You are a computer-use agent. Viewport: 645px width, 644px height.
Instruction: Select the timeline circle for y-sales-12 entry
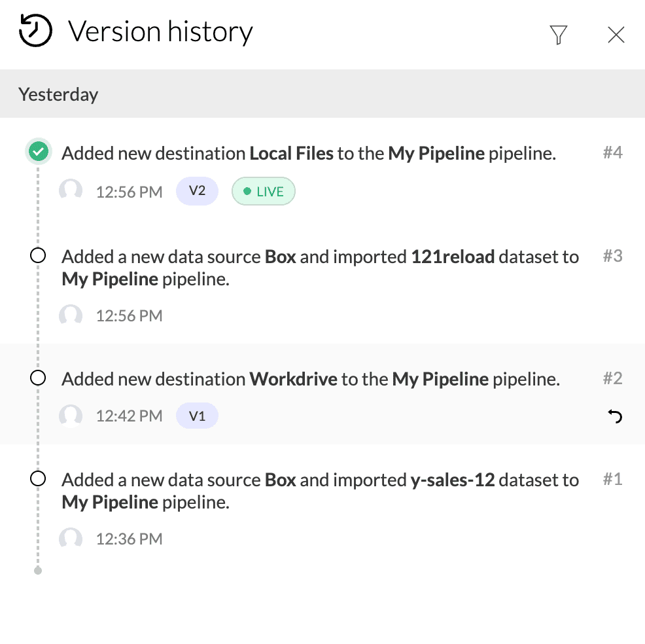(38, 480)
